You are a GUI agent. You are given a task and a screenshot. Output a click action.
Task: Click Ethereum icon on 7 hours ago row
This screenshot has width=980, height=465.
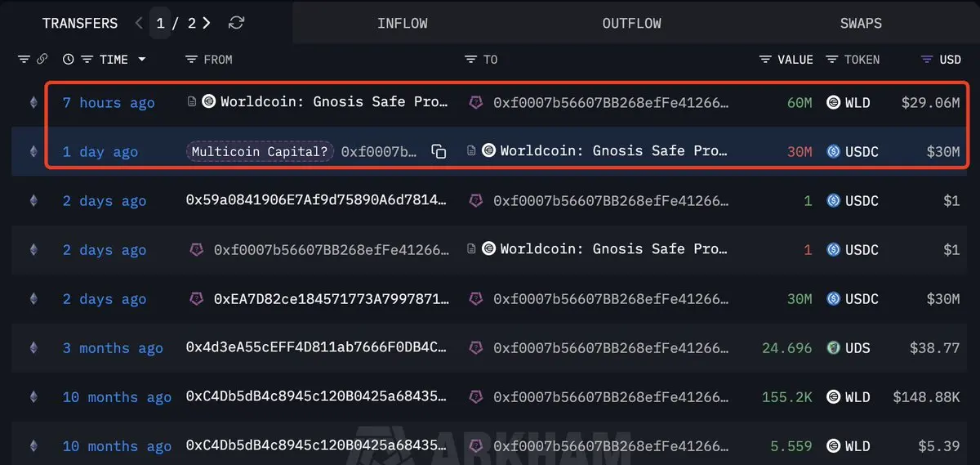(33, 102)
